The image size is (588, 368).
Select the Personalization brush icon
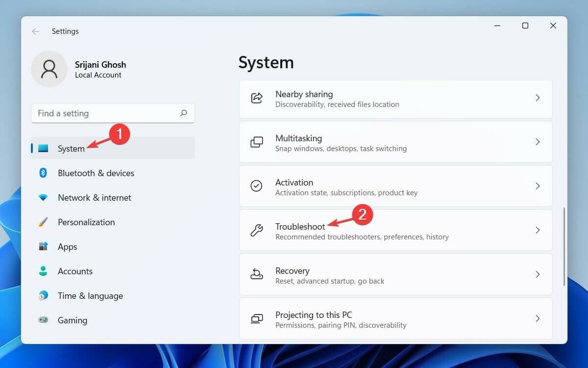pyautogui.click(x=43, y=222)
